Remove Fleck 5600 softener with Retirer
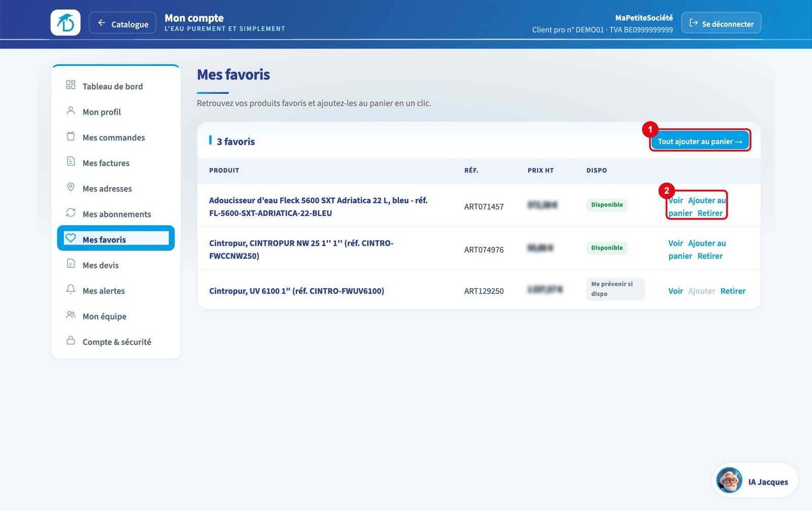This screenshot has height=511, width=812. [709, 213]
